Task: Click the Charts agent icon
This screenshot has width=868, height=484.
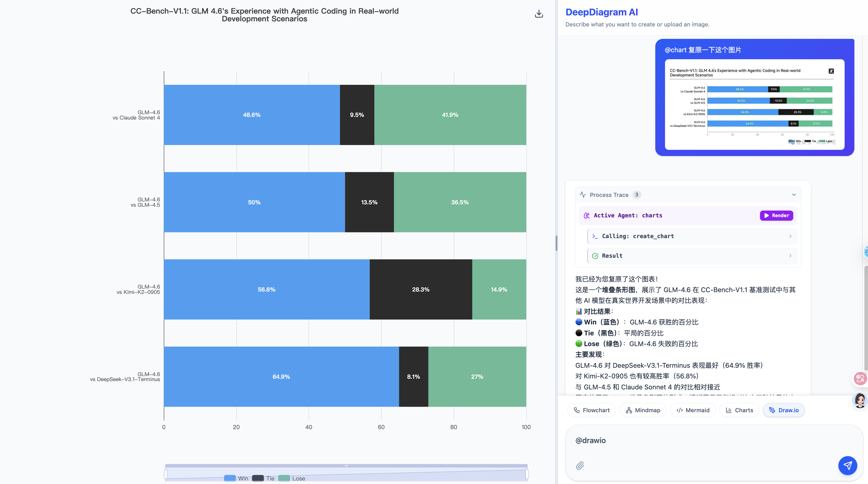Action: click(729, 410)
